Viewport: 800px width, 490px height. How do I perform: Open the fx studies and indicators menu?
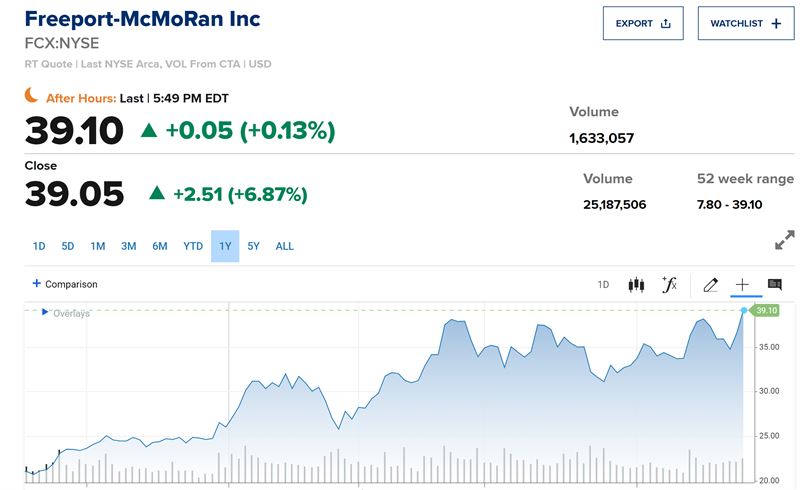[669, 285]
